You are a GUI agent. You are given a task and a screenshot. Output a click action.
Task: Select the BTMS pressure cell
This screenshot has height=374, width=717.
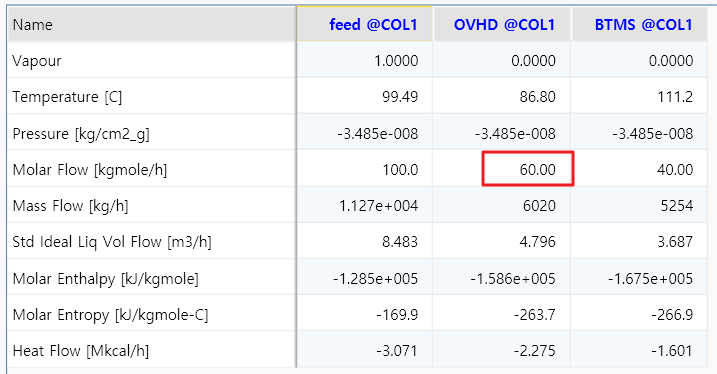click(x=639, y=133)
